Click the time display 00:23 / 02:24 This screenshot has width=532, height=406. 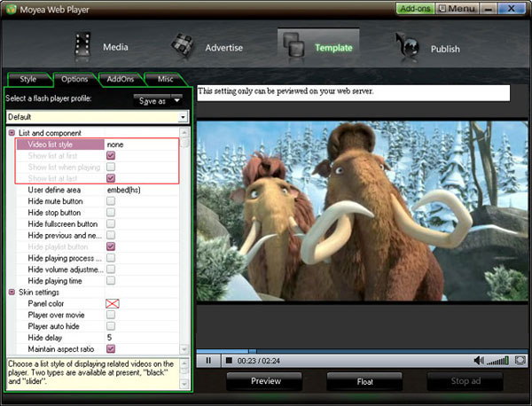(x=259, y=361)
